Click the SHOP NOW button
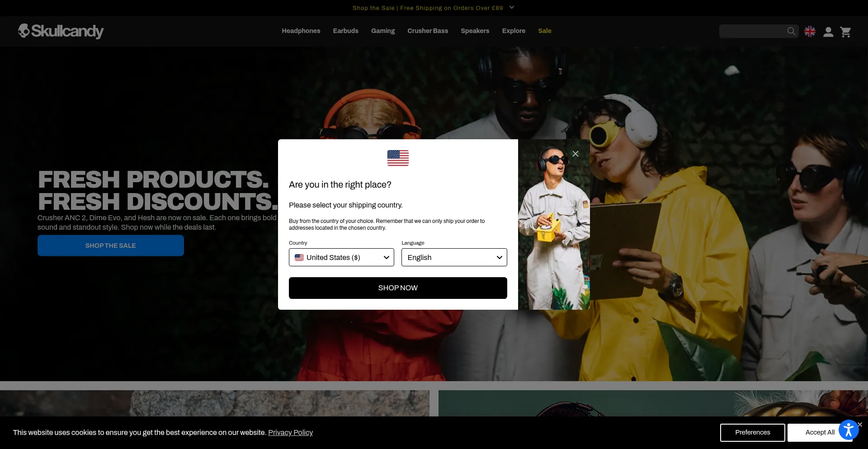 [x=398, y=288]
